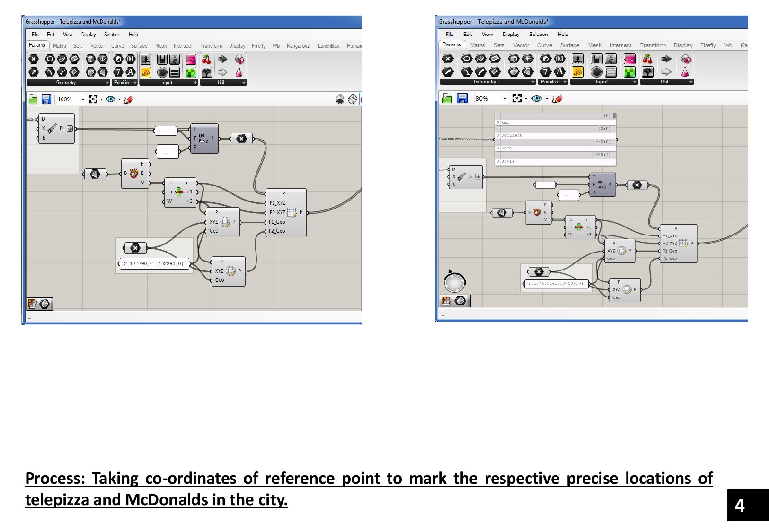Select the Boolean toggle icon in Input panel

pyautogui.click(x=161, y=60)
